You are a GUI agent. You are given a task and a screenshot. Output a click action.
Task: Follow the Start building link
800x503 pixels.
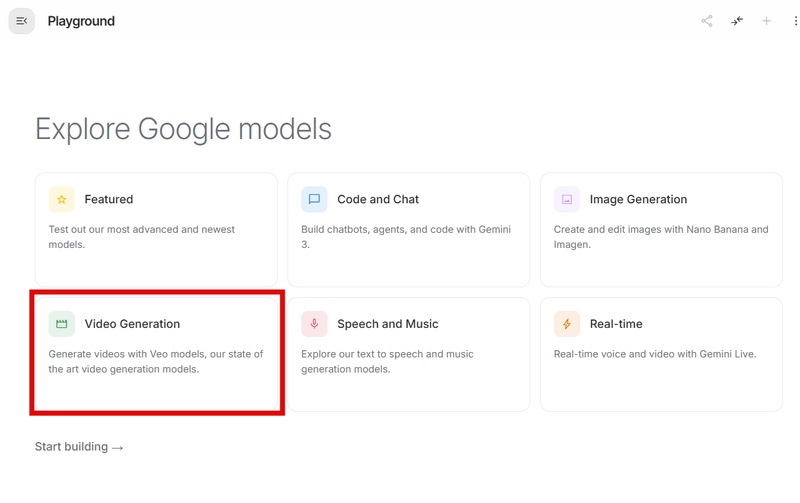[79, 447]
